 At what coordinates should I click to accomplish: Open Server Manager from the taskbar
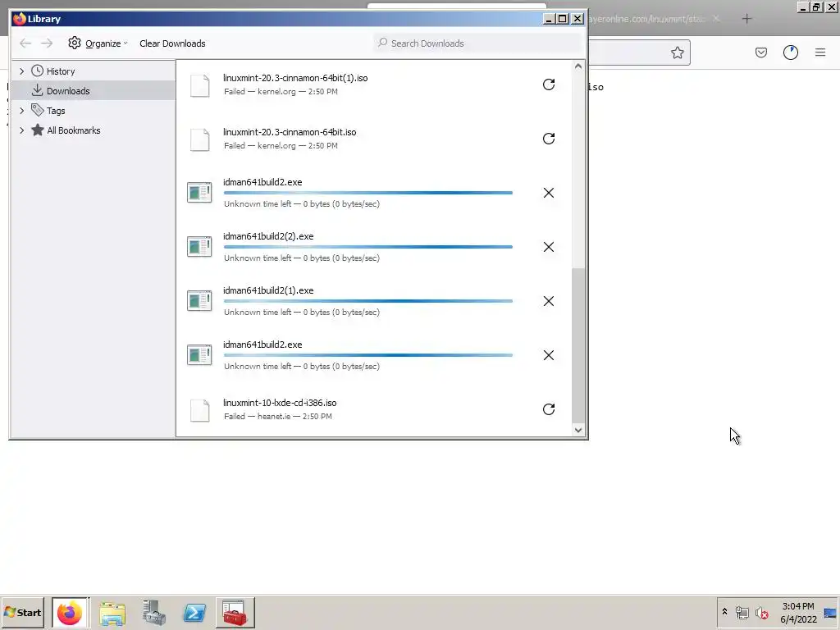click(154, 613)
